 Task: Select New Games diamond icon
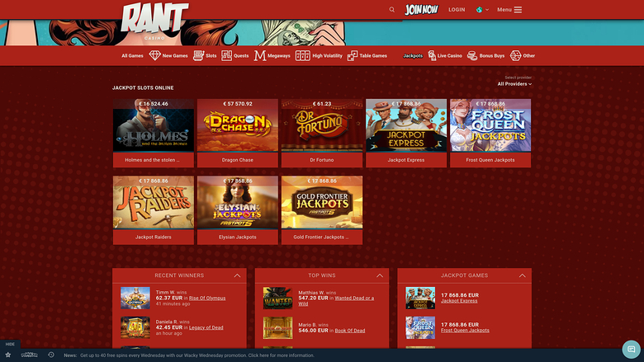pos(154,55)
